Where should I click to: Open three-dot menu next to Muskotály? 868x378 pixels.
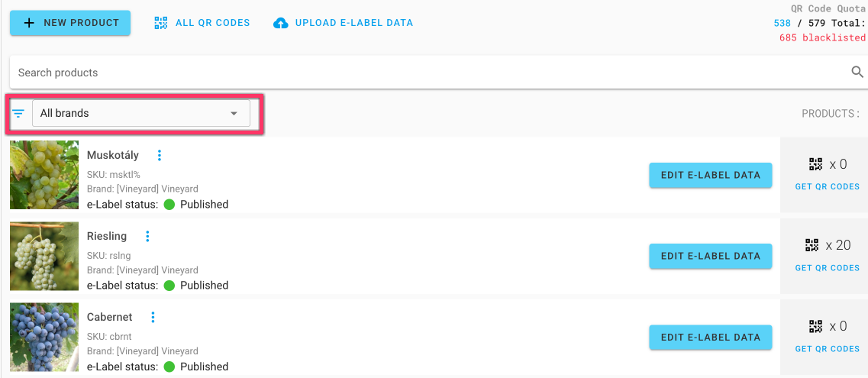click(160, 155)
